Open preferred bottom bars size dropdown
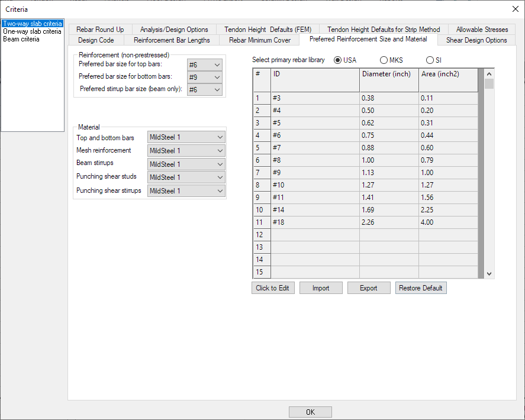525x420 pixels. [205, 77]
